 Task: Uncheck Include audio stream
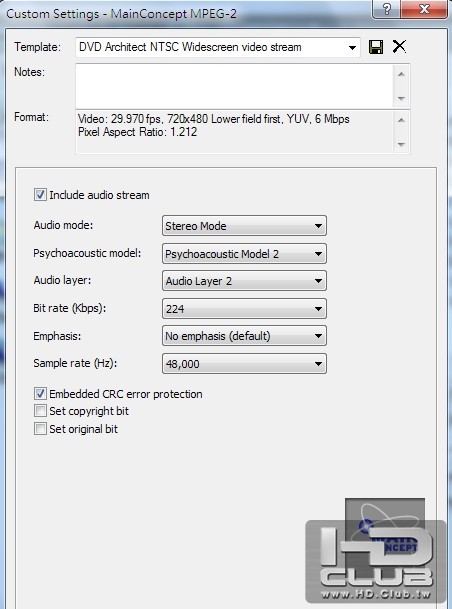[40, 195]
